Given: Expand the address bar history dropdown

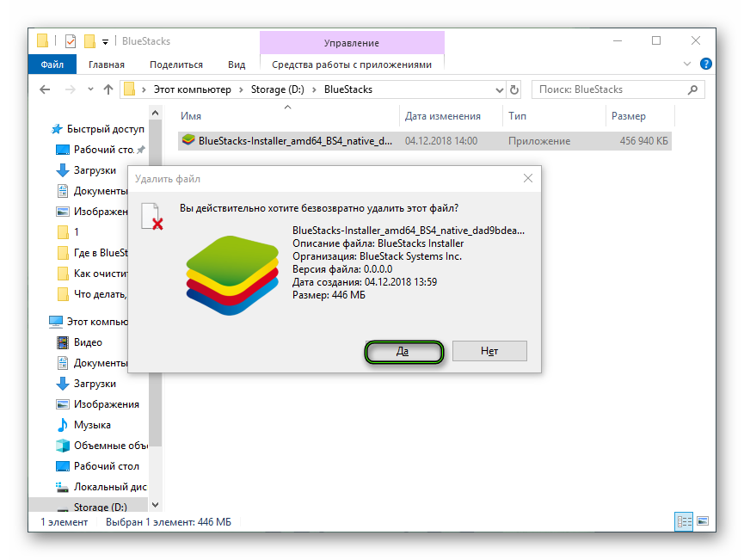Looking at the screenshot, I should [499, 89].
